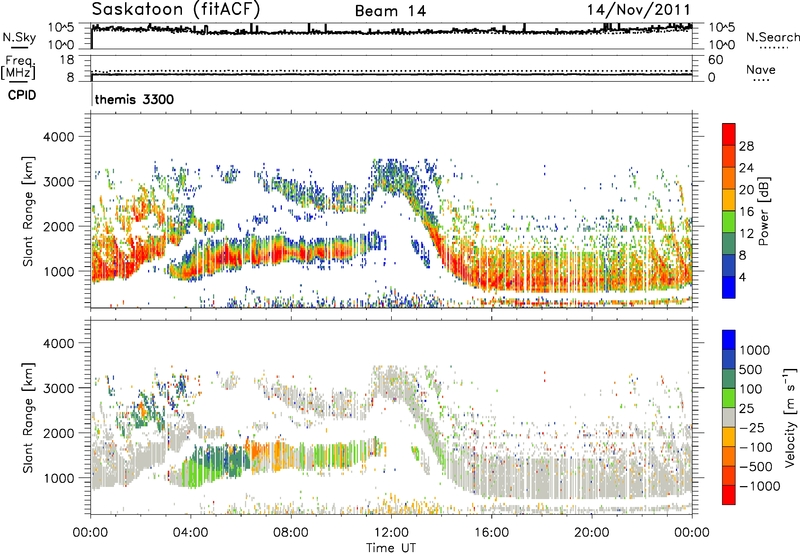
Task: Select the yellow 16–20 dB Power colorbar segment
Action: [729, 200]
